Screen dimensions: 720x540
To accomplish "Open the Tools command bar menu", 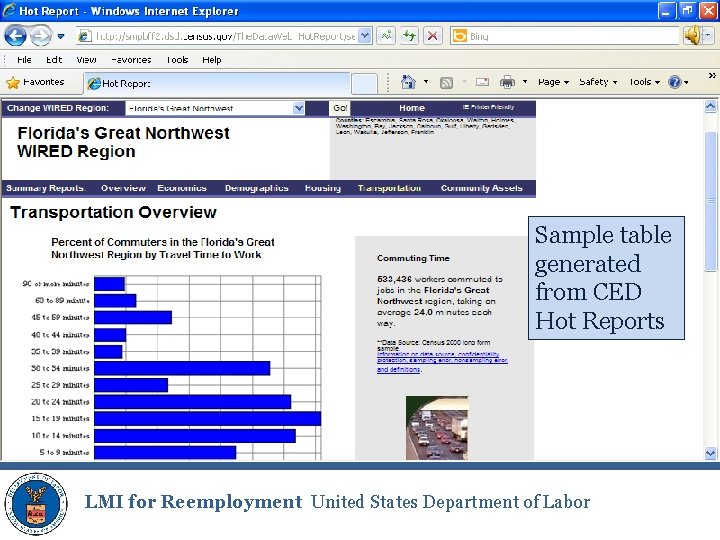I will coord(644,82).
